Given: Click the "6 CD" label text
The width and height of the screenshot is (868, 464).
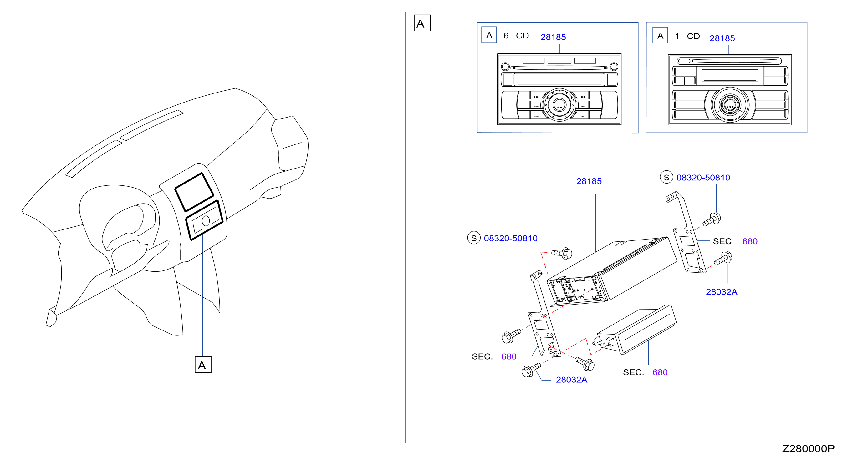Looking at the screenshot, I should pos(516,36).
